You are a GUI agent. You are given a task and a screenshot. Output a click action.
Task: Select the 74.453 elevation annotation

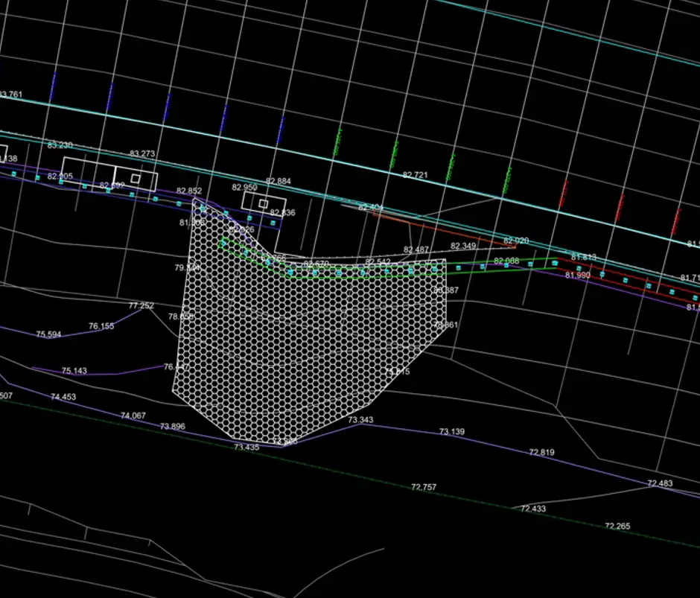[x=63, y=398]
